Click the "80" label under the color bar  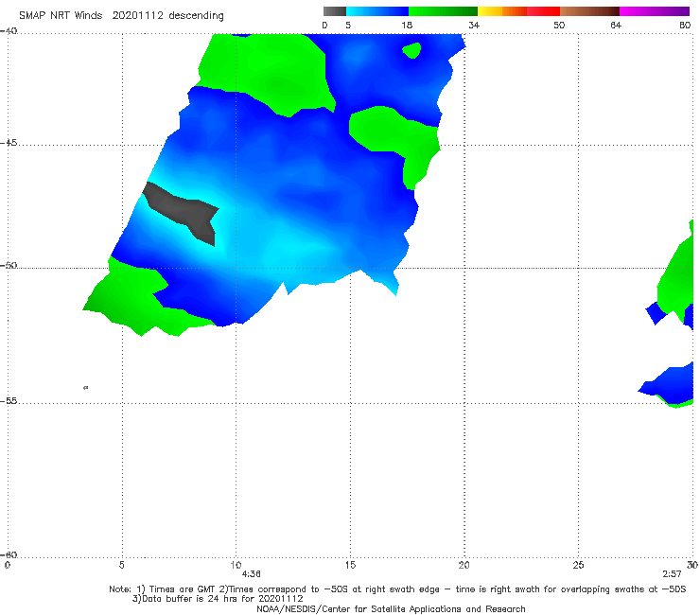(x=685, y=25)
